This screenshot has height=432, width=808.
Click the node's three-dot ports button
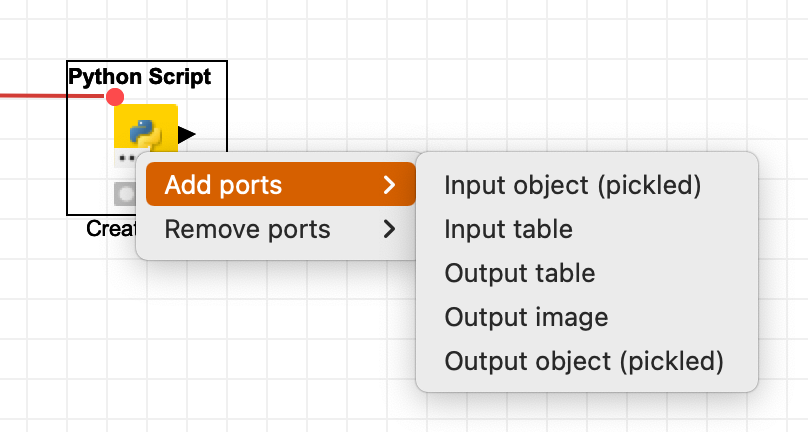coord(127,158)
